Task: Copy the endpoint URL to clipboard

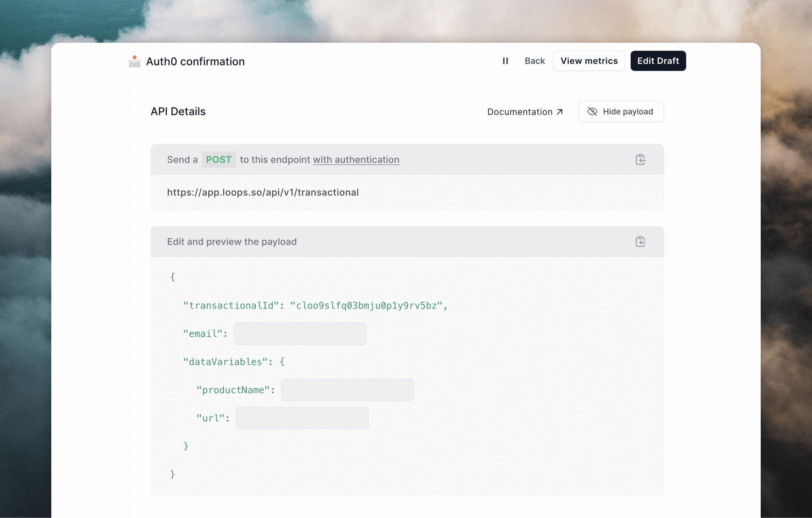Action: click(x=640, y=160)
